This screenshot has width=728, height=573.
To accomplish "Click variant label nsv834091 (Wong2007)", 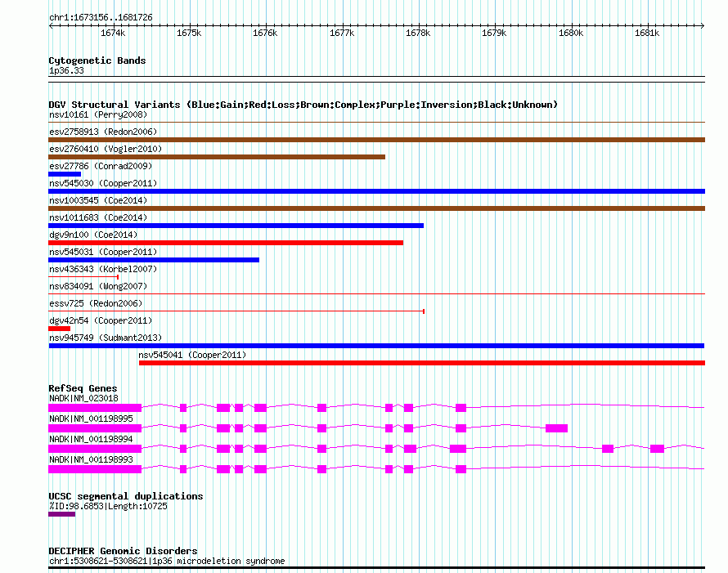I will pos(98,286).
